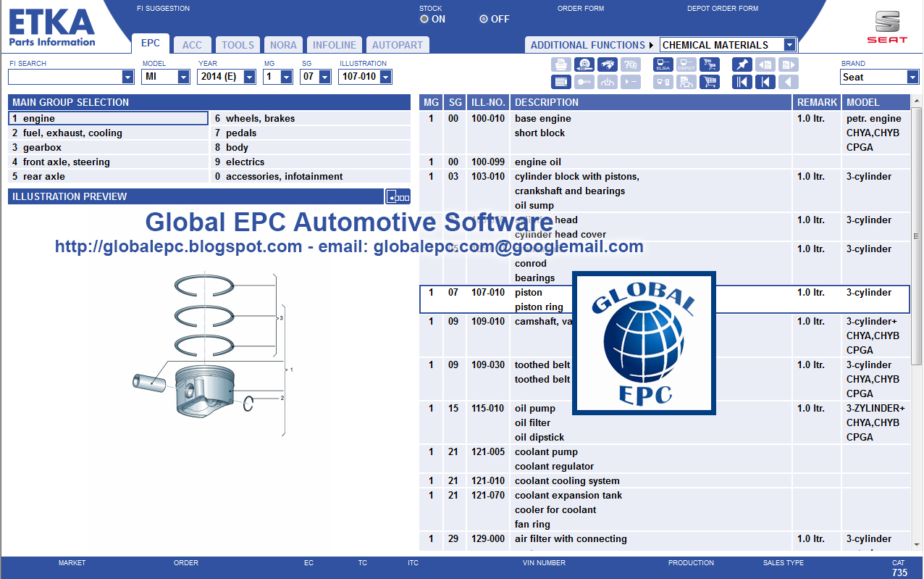
Task: Open the single shopping cart icon
Action: (710, 82)
